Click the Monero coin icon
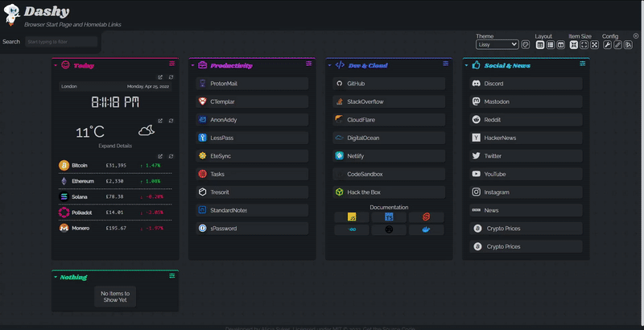The width and height of the screenshot is (644, 330). pos(64,228)
